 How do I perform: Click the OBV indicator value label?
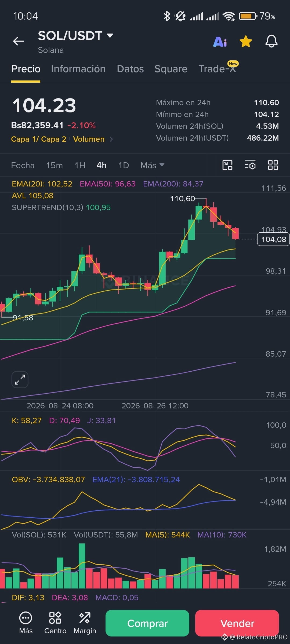(48, 480)
